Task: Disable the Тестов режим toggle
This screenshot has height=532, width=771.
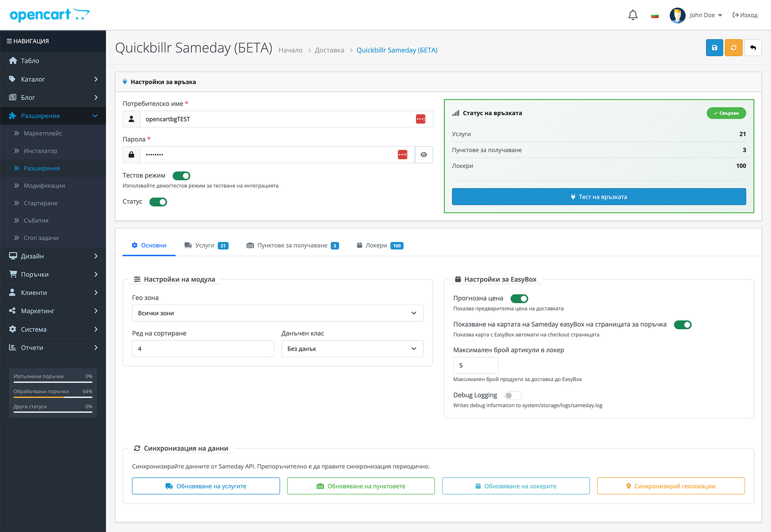Action: point(181,176)
